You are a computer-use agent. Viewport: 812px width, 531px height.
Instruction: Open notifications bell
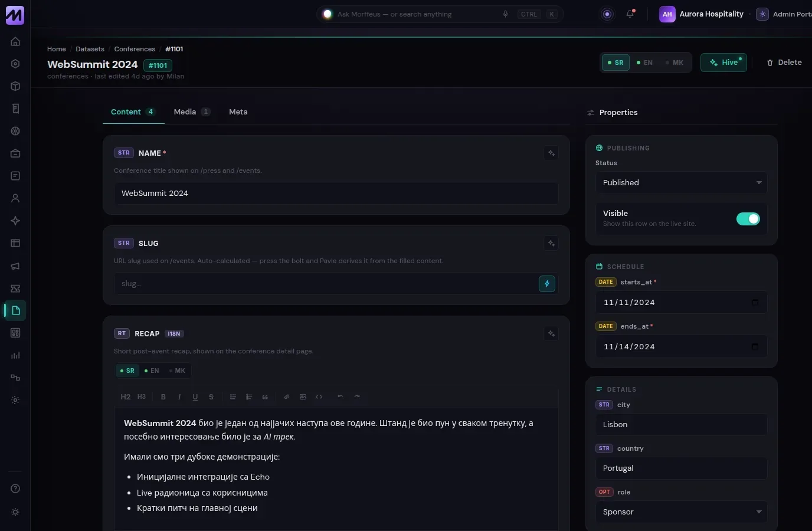coord(630,14)
